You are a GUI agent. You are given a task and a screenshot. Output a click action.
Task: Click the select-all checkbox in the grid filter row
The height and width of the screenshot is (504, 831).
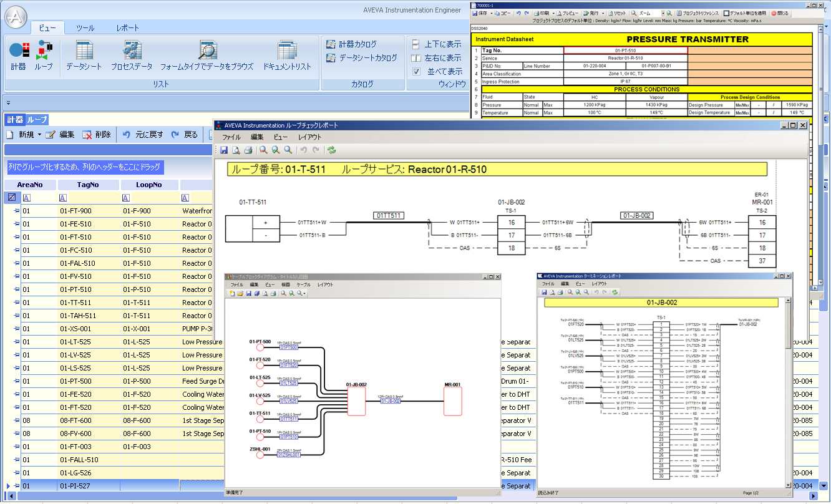click(x=11, y=196)
